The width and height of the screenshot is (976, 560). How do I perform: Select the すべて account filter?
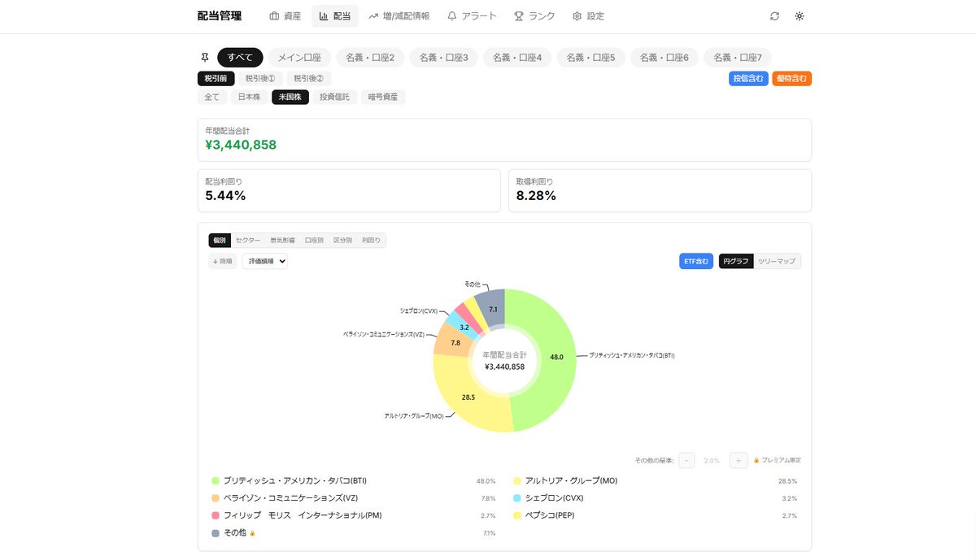(240, 58)
